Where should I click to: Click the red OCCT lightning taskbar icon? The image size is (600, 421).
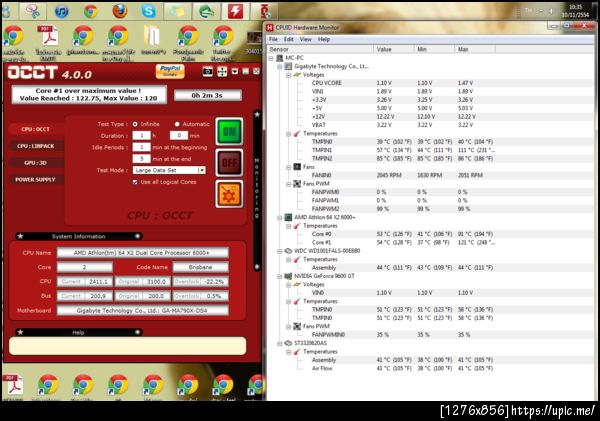(x=235, y=11)
